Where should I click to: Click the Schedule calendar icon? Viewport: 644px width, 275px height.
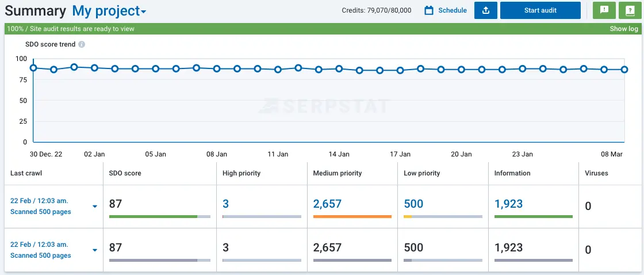click(x=429, y=10)
